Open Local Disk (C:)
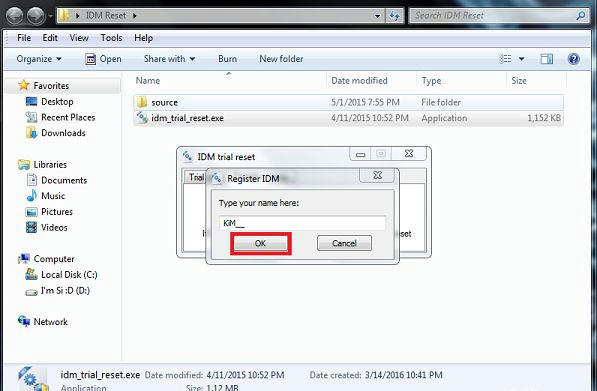 [69, 274]
